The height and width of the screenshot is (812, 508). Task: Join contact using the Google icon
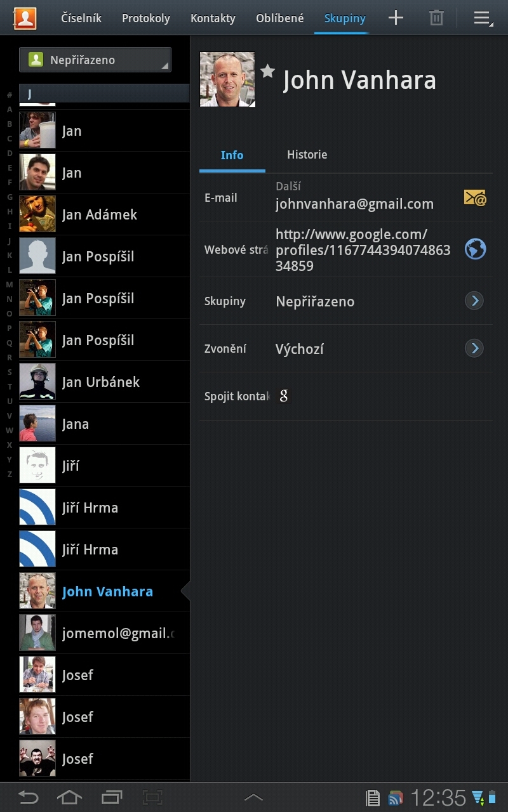point(284,395)
